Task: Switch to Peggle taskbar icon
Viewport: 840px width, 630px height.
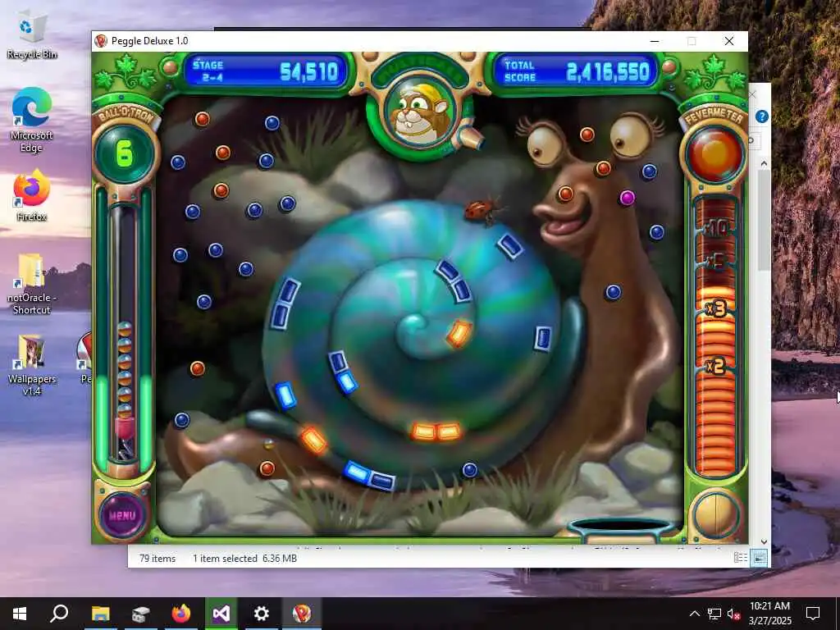Action: pos(302,614)
